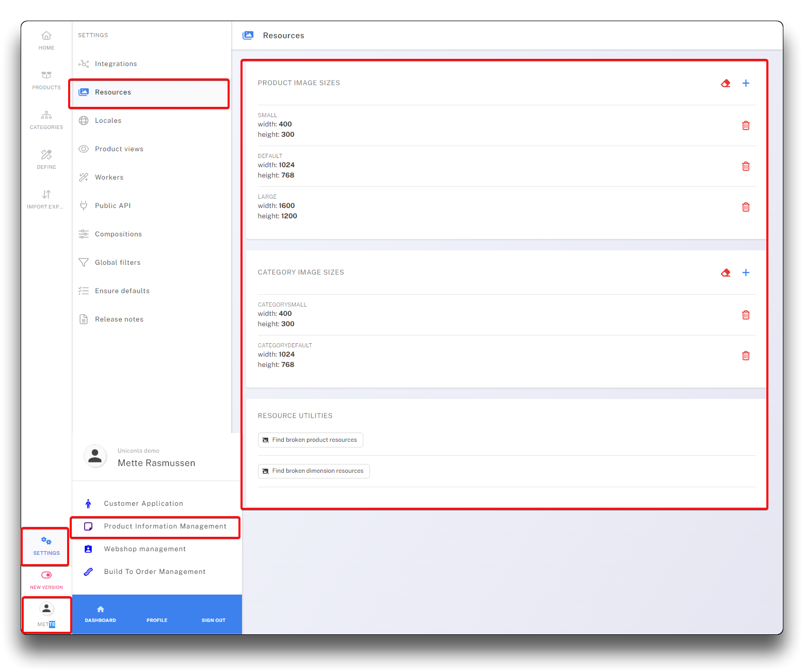Switch to Webshop management application
The height and width of the screenshot is (672, 804).
click(144, 549)
